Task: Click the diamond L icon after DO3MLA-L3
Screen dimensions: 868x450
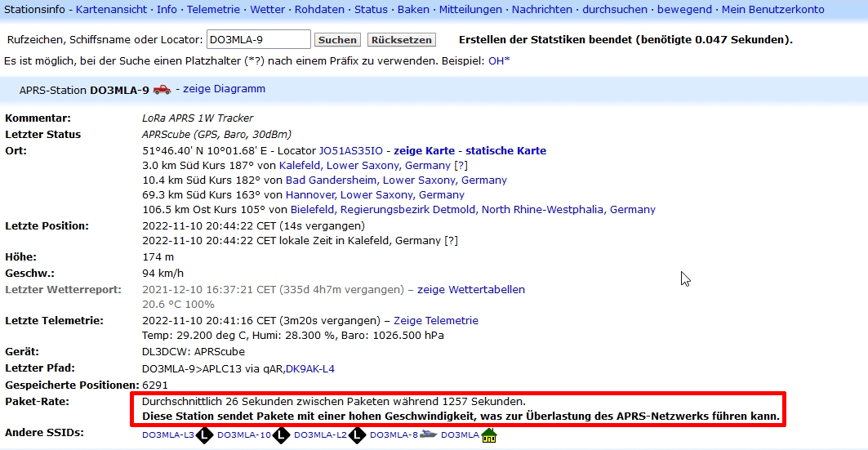Action: click(204, 435)
